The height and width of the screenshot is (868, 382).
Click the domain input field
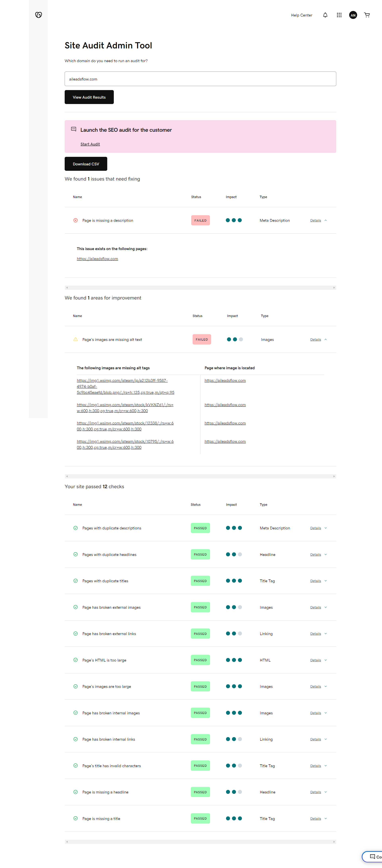click(200, 79)
